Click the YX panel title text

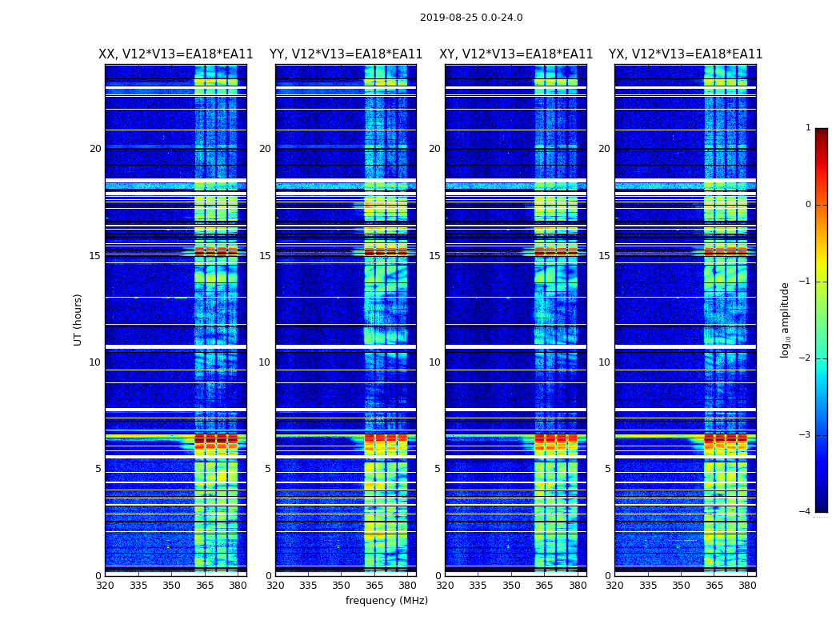point(686,54)
